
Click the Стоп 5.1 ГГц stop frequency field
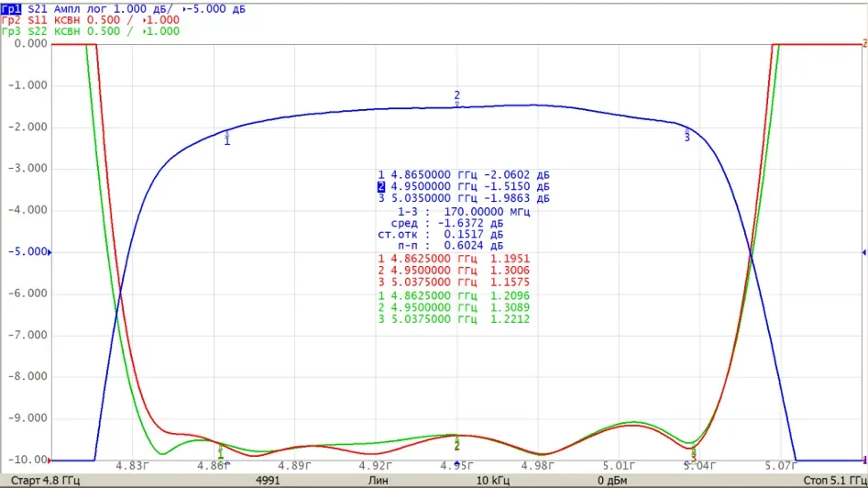click(835, 481)
